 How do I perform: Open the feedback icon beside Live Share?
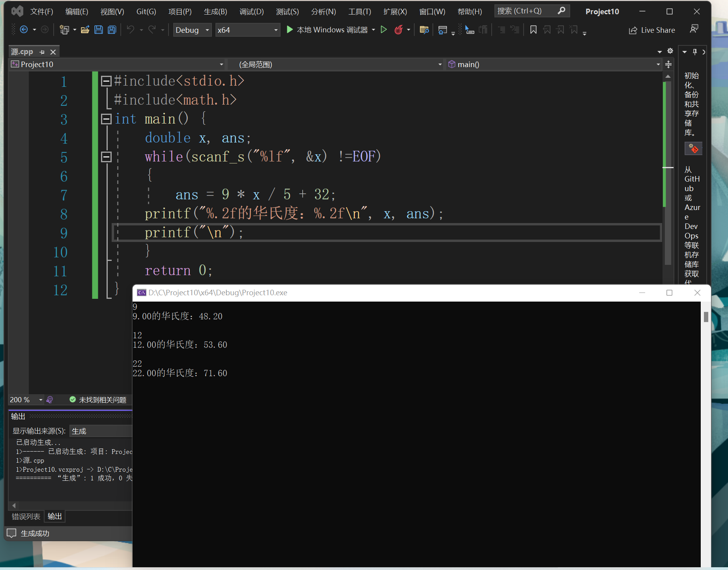pyautogui.click(x=694, y=29)
